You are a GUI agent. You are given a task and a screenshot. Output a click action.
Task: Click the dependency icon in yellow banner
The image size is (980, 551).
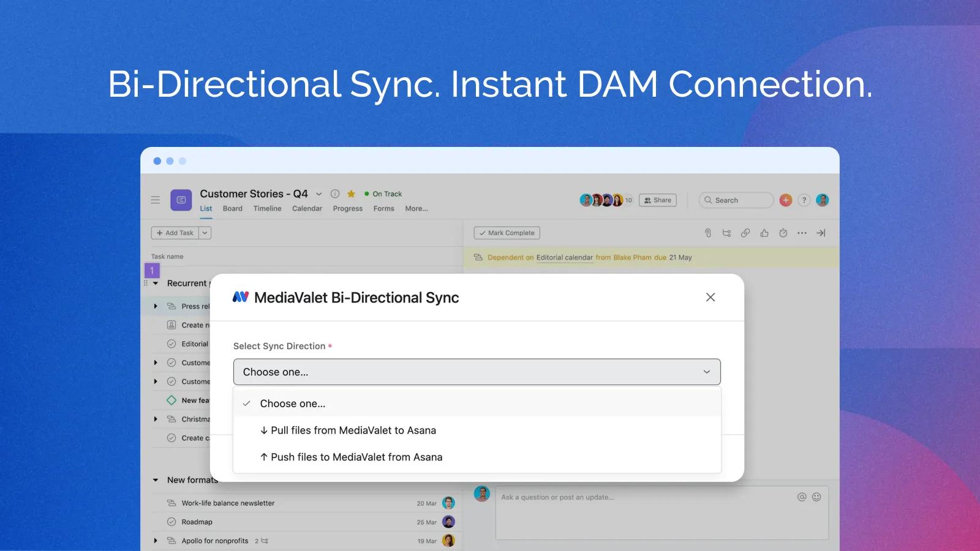coord(478,257)
